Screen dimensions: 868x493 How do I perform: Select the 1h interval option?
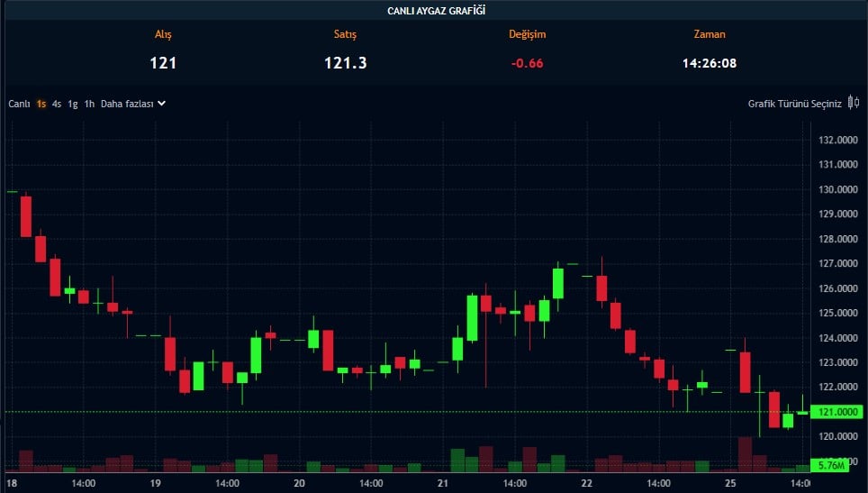coord(89,104)
